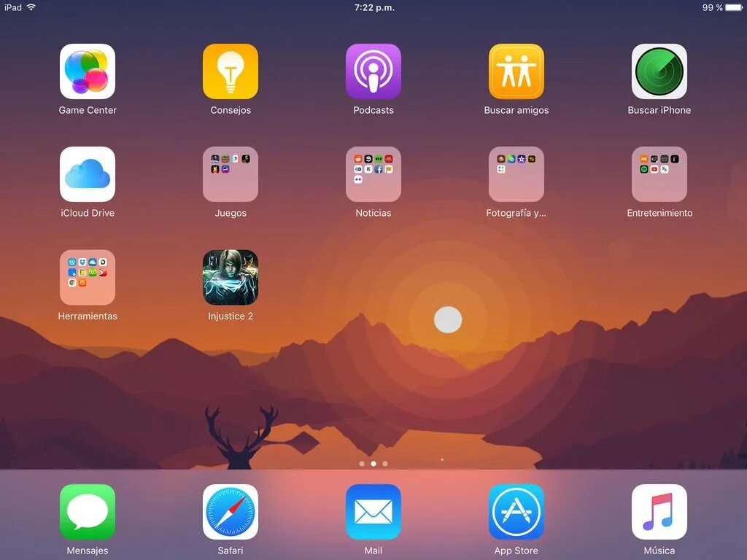Go to first home screen page dot
This screenshot has height=560, width=747.
coord(362,463)
